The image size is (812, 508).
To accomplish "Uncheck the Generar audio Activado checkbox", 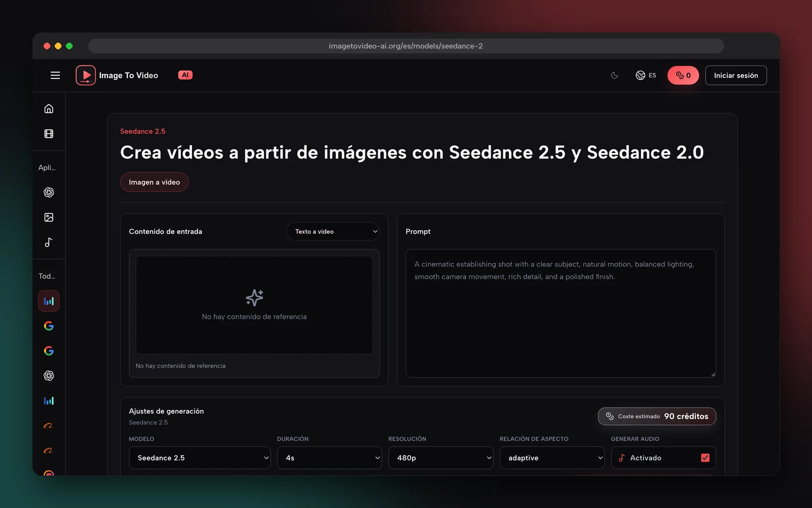I will pyautogui.click(x=705, y=458).
